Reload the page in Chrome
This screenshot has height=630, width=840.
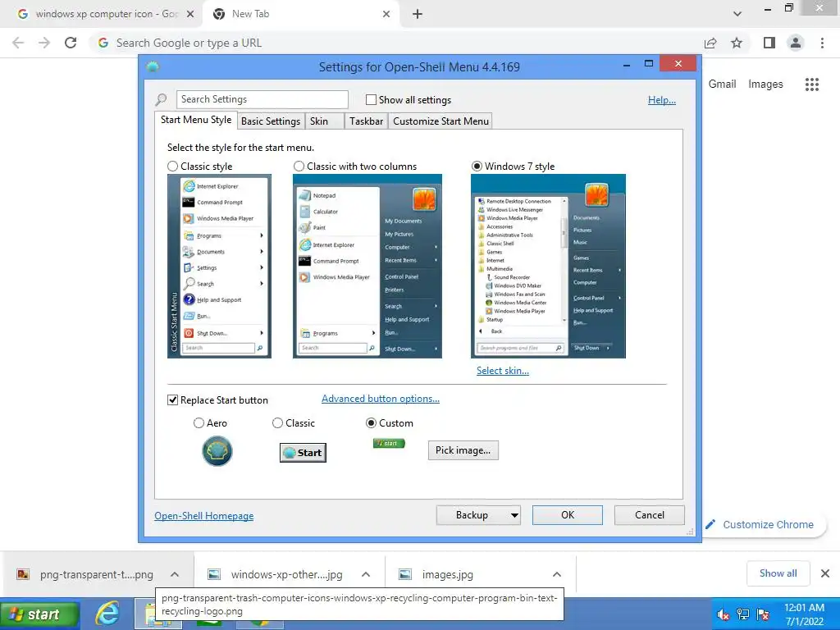pos(71,43)
